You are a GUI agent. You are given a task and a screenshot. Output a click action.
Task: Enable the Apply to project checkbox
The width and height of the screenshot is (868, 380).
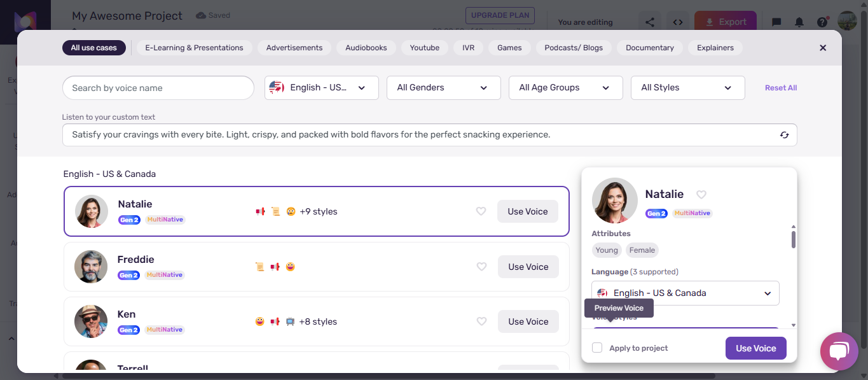(x=597, y=348)
